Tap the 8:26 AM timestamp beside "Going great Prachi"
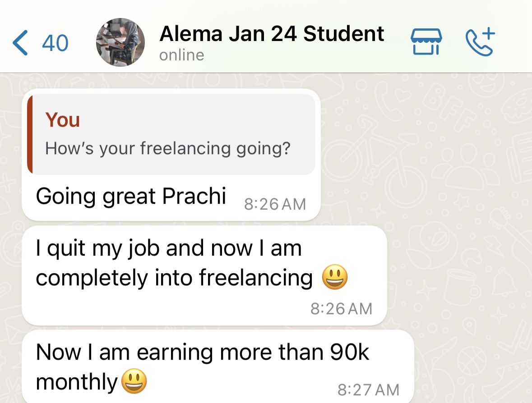Viewport: 532px width, 403px height. coord(275,205)
